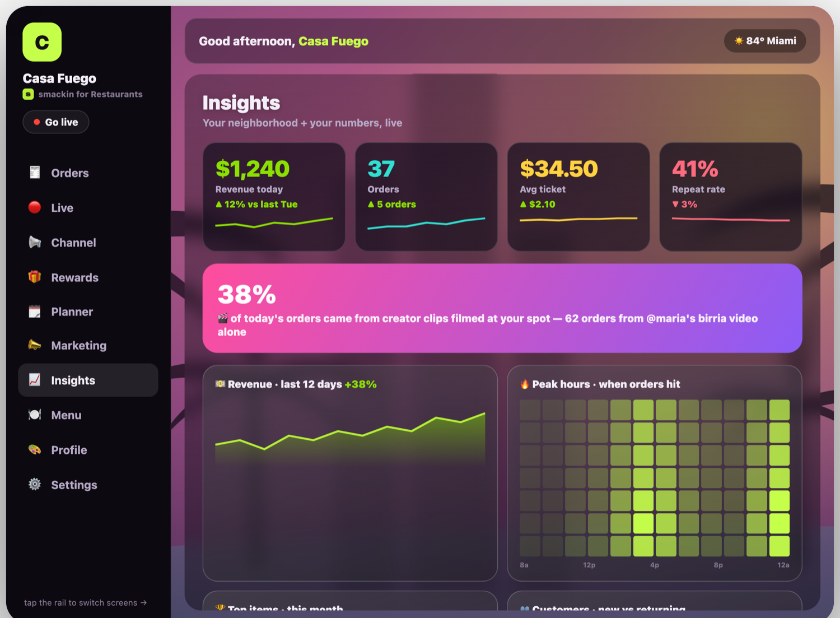
Task: Click the Live red circle icon
Action: pos(35,207)
